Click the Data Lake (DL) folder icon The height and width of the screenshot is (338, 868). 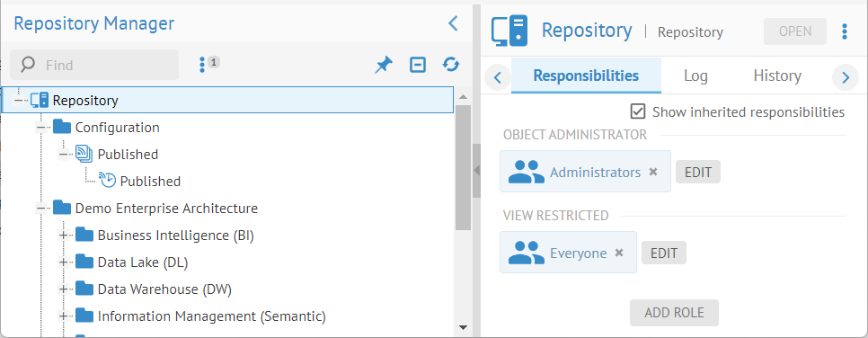[x=84, y=262]
